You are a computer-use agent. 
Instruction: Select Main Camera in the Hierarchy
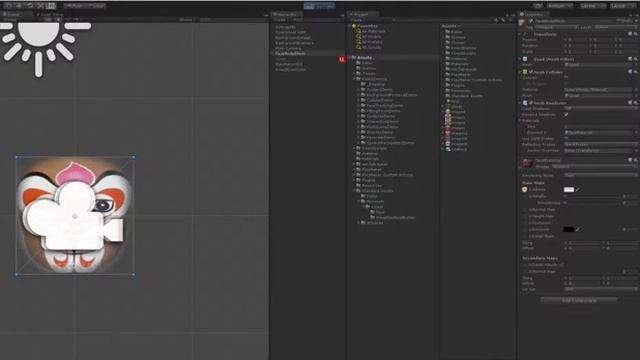pyautogui.click(x=288, y=48)
